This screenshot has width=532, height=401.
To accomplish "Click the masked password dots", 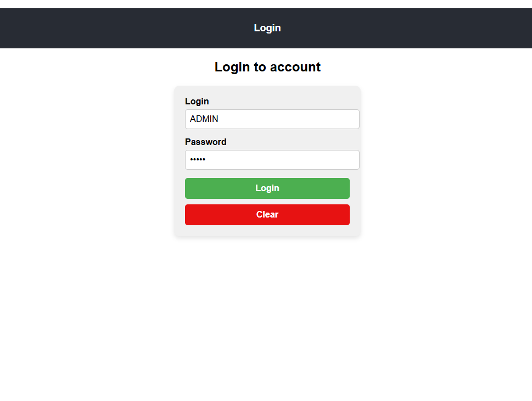I will pyautogui.click(x=198, y=159).
